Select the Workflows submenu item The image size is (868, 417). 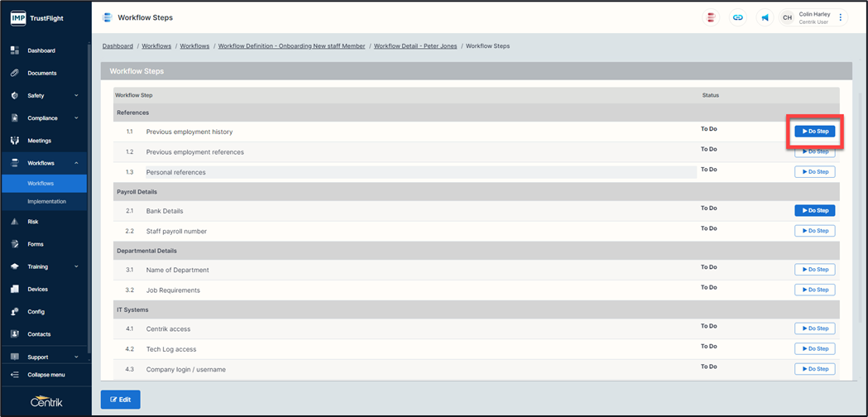pyautogui.click(x=45, y=184)
